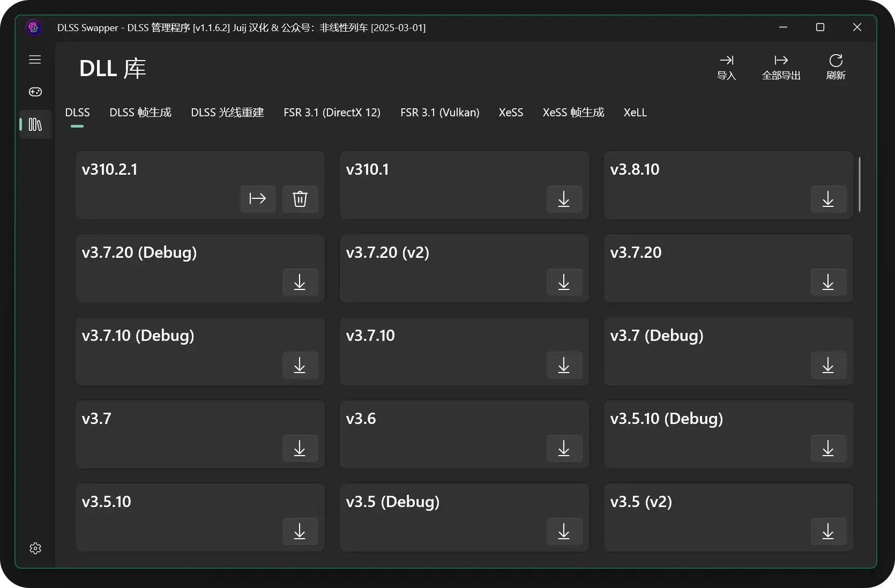Viewport: 895px width, 588px height.
Task: Switch to the FSR 3.1 (Vulkan) tab
Action: (439, 113)
